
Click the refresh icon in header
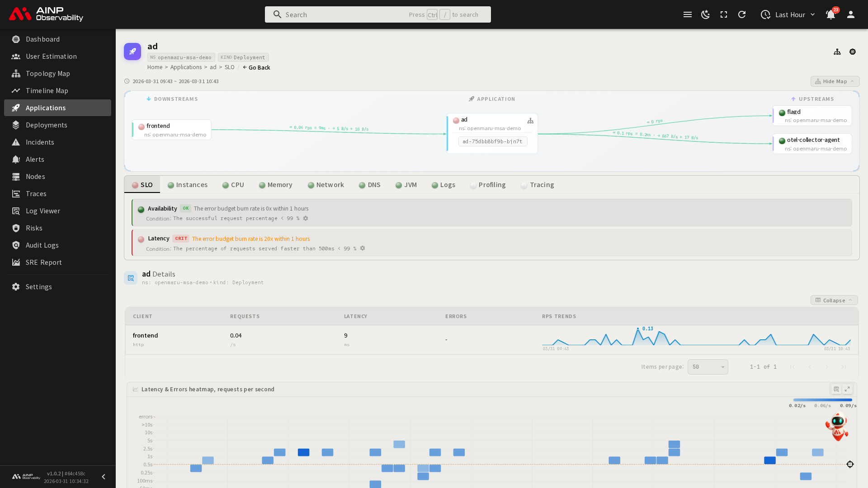click(x=742, y=14)
